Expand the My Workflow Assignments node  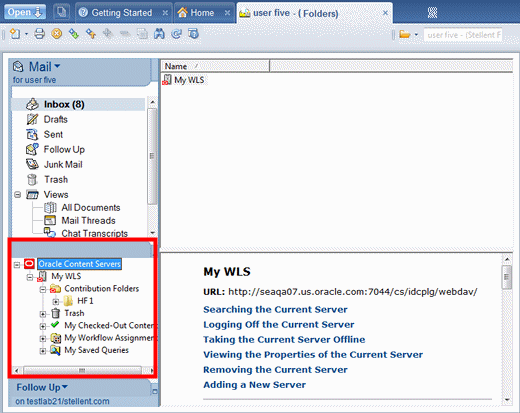pyautogui.click(x=43, y=339)
